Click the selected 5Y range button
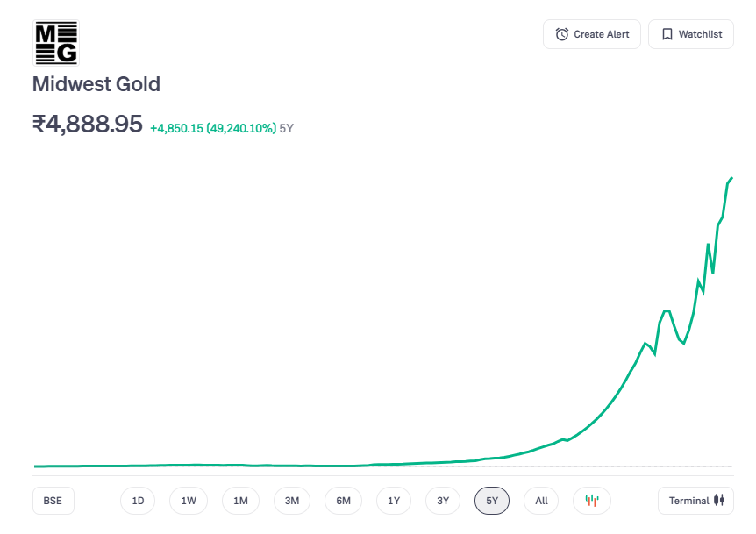The height and width of the screenshot is (534, 756). [x=492, y=501]
